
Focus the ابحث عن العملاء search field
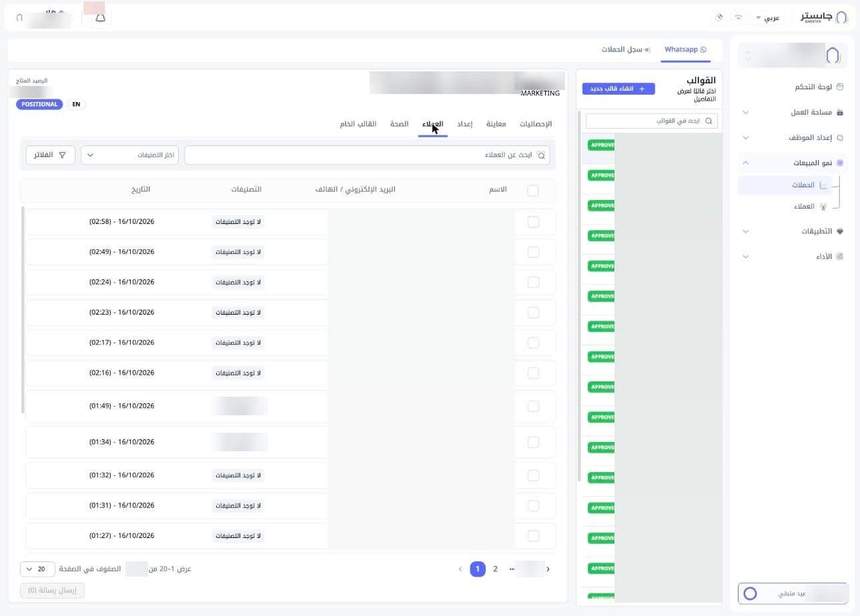click(368, 155)
